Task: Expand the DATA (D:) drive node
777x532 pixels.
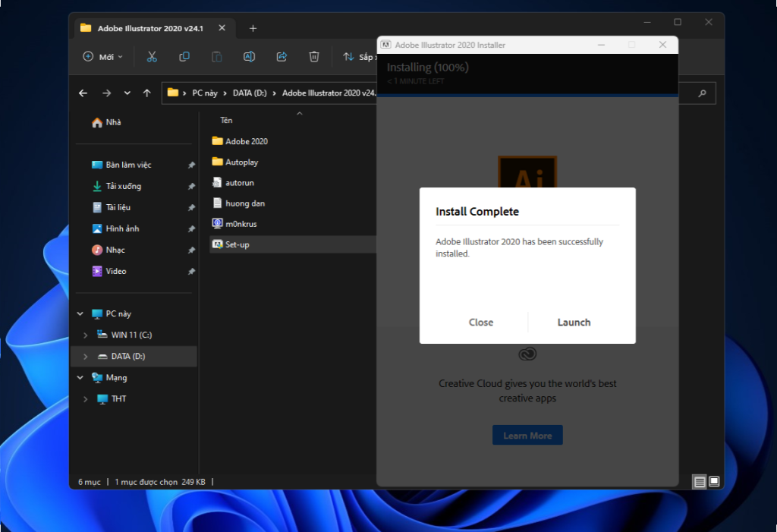Action: [85, 357]
